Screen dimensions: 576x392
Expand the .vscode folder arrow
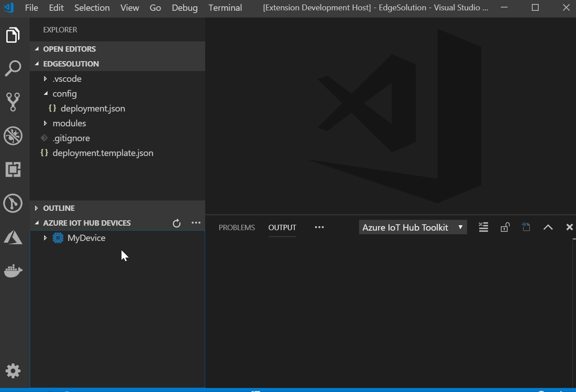point(45,79)
